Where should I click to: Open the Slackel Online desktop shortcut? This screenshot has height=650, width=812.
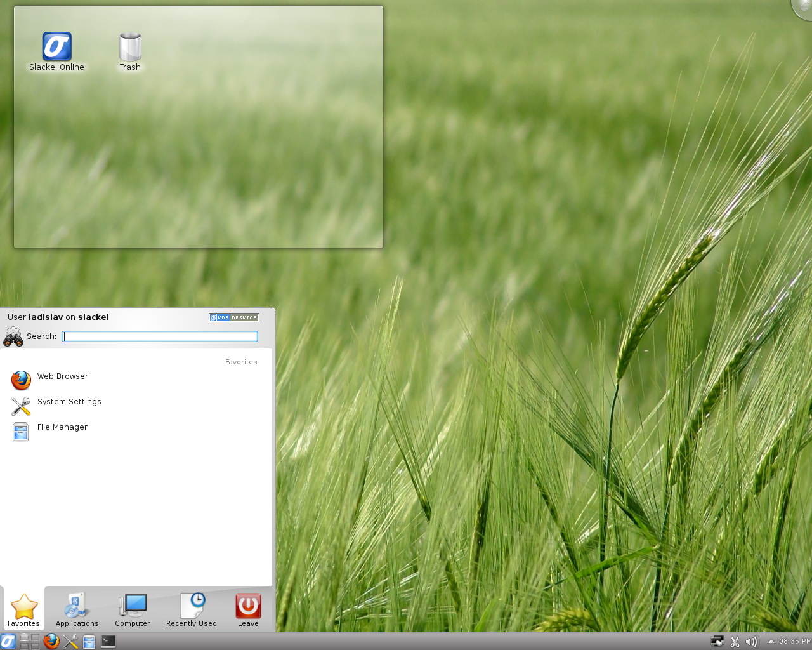[56, 44]
